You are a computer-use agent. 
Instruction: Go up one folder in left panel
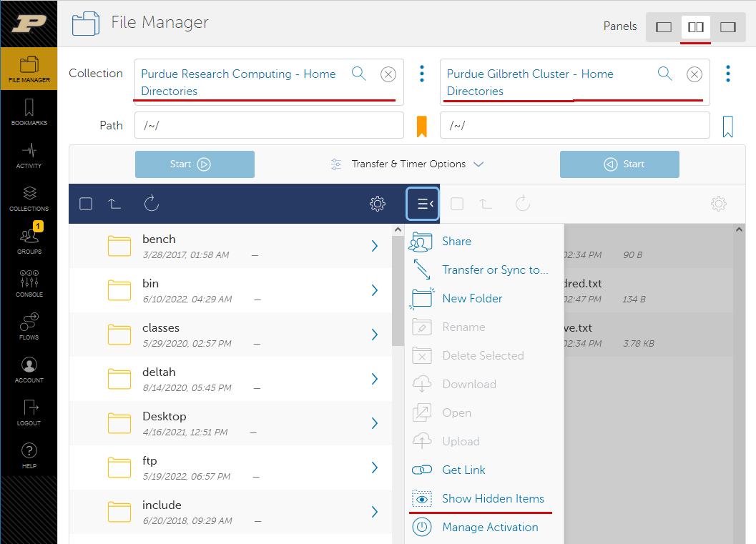(x=114, y=204)
